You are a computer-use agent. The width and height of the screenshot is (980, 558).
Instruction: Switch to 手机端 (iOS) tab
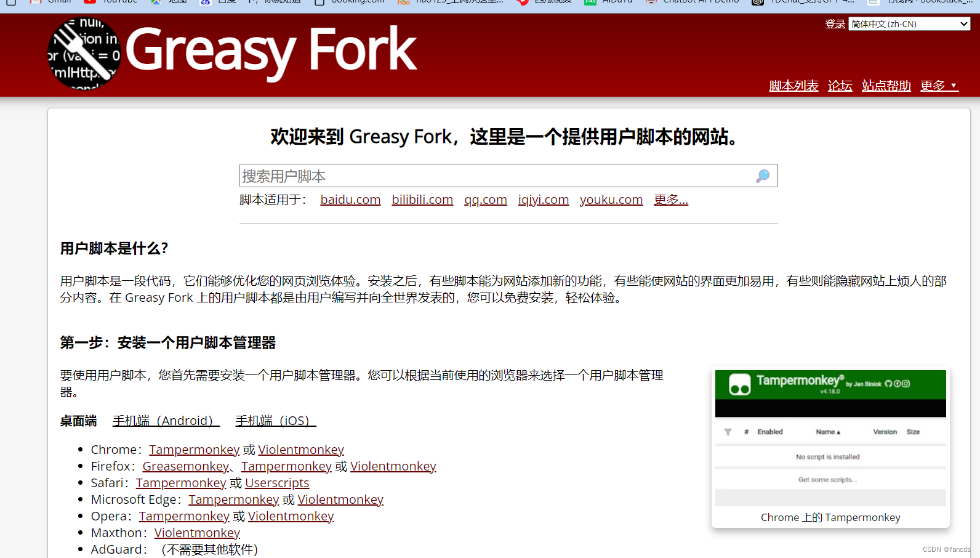click(x=276, y=421)
